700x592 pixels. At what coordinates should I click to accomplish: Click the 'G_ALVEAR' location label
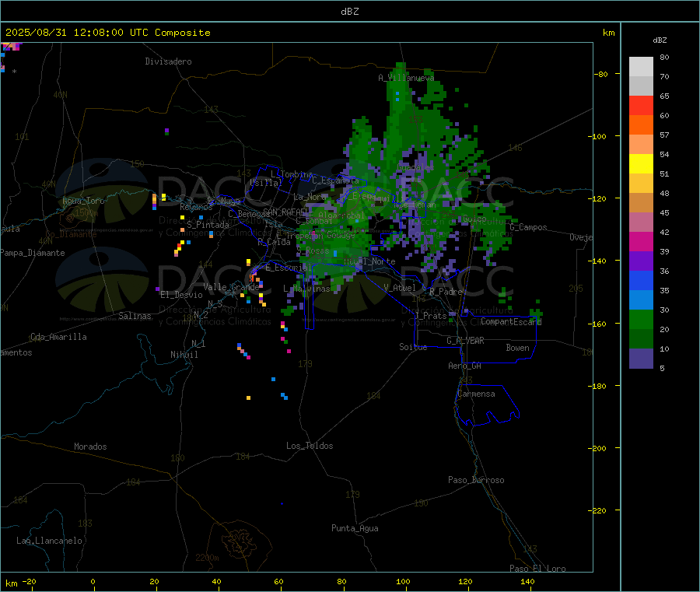click(x=465, y=341)
